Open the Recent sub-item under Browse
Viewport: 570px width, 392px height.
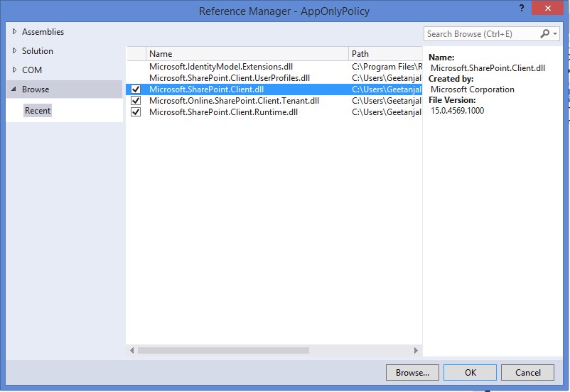[x=38, y=111]
